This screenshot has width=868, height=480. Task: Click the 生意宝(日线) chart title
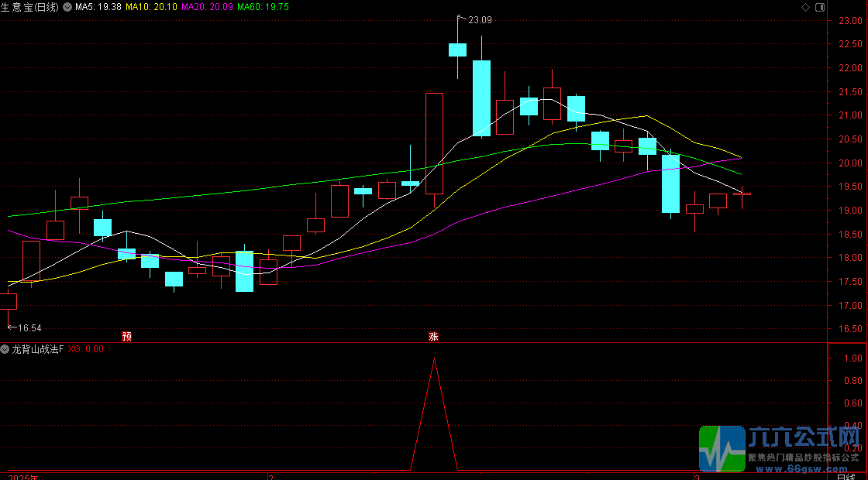[x=31, y=7]
